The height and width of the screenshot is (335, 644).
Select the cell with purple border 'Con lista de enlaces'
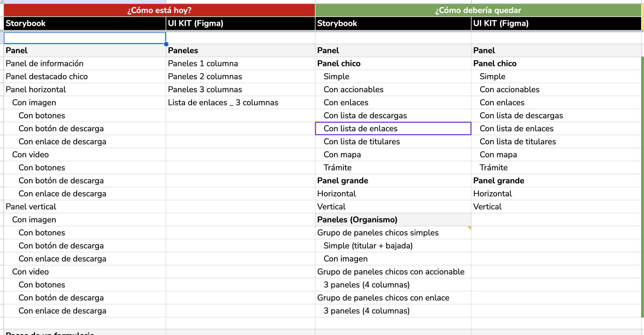[x=393, y=128]
